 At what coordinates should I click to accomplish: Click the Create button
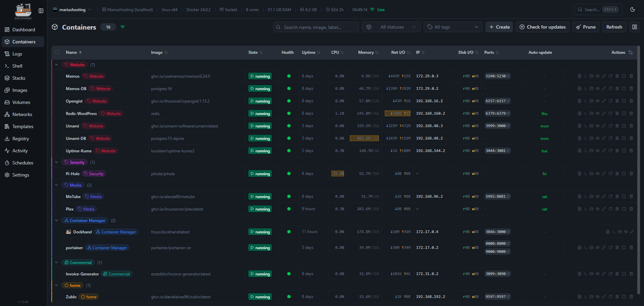point(499,27)
